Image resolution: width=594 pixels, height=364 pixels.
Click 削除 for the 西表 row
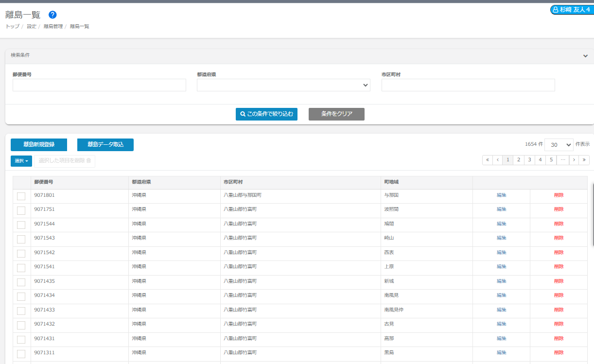[x=559, y=252]
